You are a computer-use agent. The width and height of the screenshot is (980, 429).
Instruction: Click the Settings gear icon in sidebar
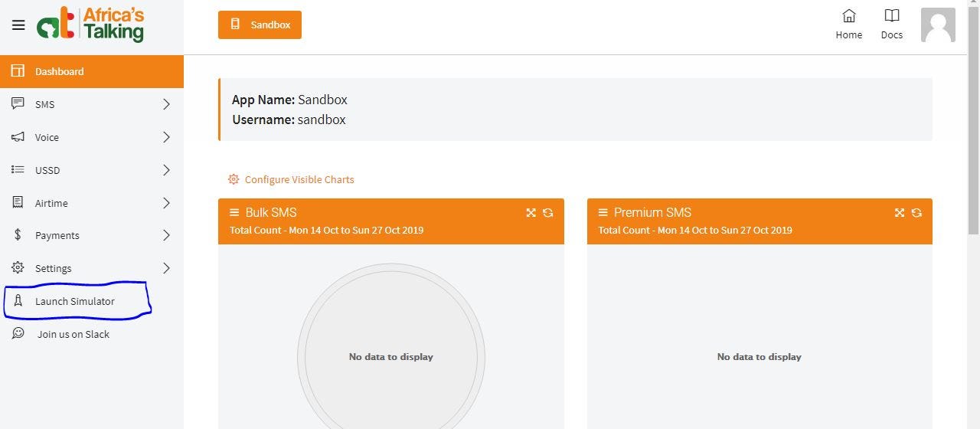(x=18, y=268)
